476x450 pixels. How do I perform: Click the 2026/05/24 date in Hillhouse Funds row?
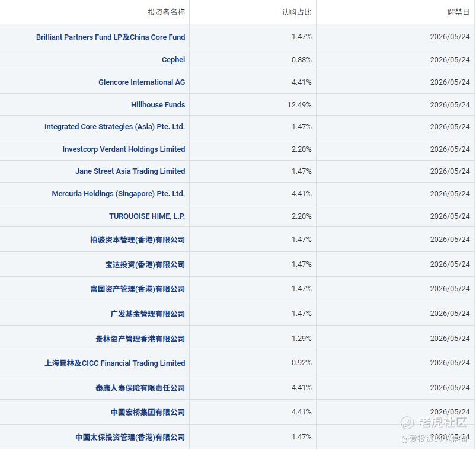(450, 105)
